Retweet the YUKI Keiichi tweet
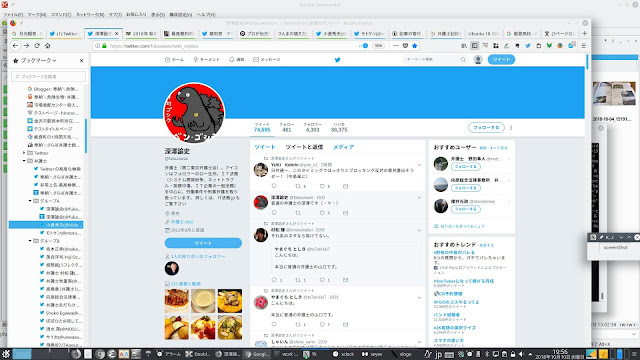Image resolution: width=640 pixels, height=360 pixels. pyautogui.click(x=298, y=186)
